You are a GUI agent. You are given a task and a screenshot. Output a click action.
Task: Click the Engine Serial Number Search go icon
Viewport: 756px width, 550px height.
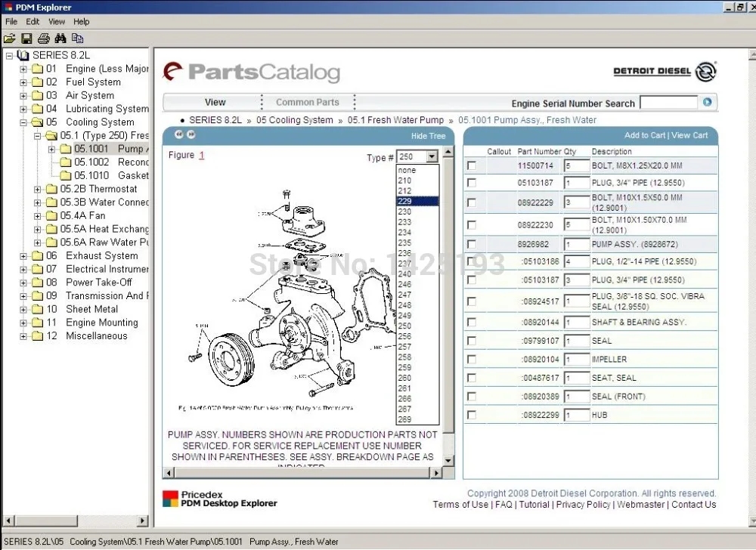707,102
